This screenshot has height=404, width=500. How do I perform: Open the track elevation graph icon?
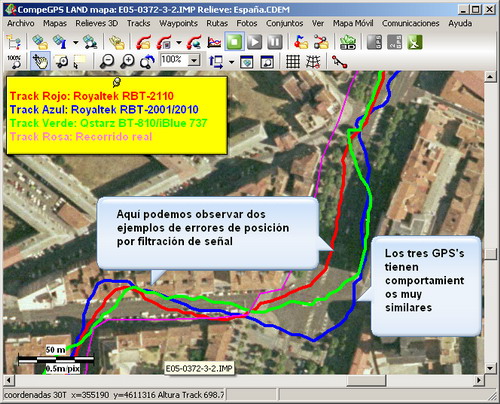coord(214,42)
